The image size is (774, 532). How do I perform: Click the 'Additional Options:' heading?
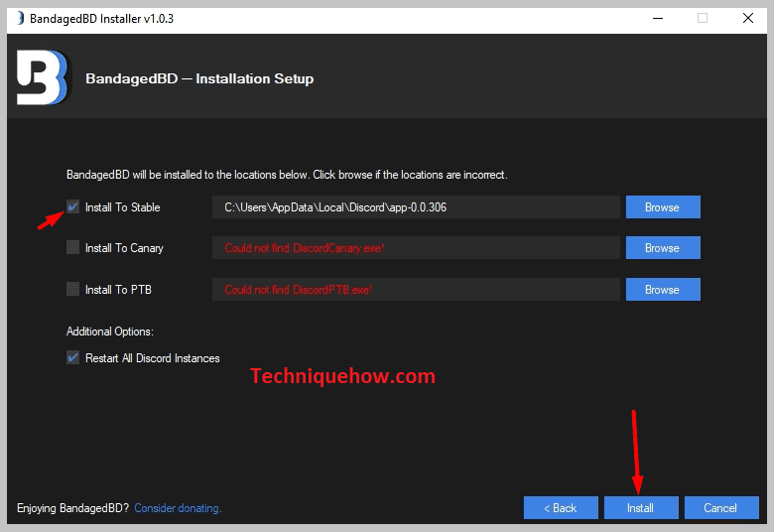point(110,332)
